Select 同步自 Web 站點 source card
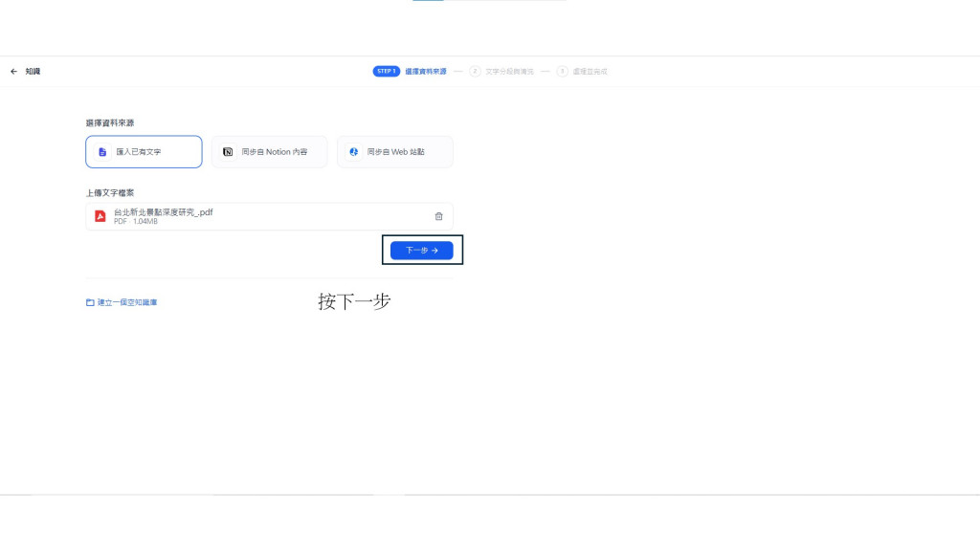980x551 pixels. pyautogui.click(x=395, y=152)
